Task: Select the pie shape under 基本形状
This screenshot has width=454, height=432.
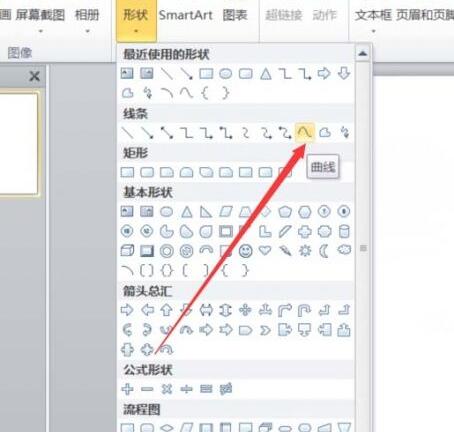Action: [167, 231]
